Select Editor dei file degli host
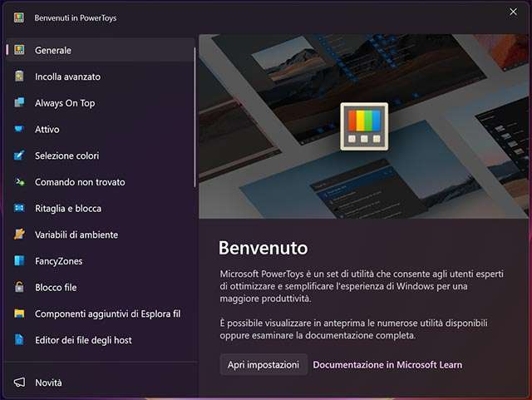 coord(100,340)
